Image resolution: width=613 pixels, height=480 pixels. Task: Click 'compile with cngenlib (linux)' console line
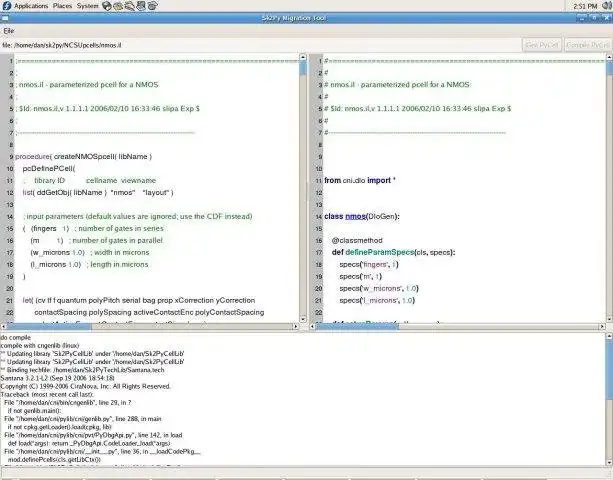point(40,346)
